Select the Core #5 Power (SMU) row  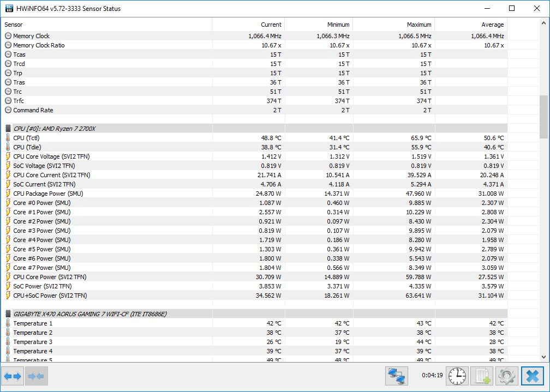(254, 249)
